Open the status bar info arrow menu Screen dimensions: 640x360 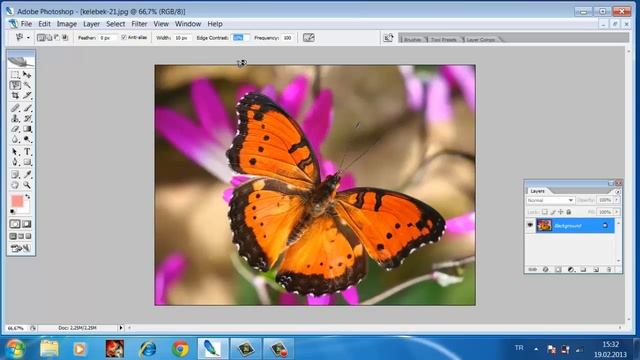coord(121,327)
